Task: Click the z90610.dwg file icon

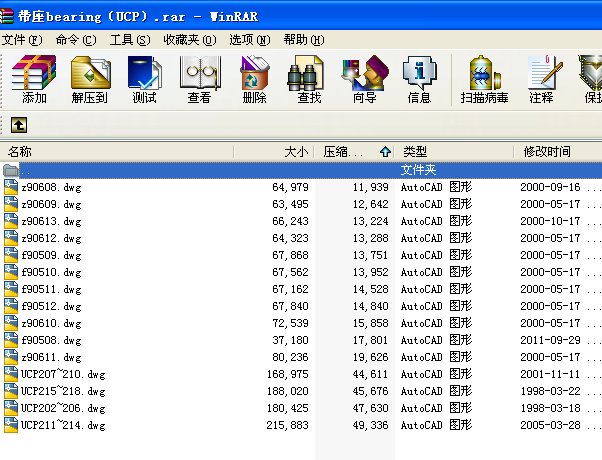Action: click(x=11, y=323)
